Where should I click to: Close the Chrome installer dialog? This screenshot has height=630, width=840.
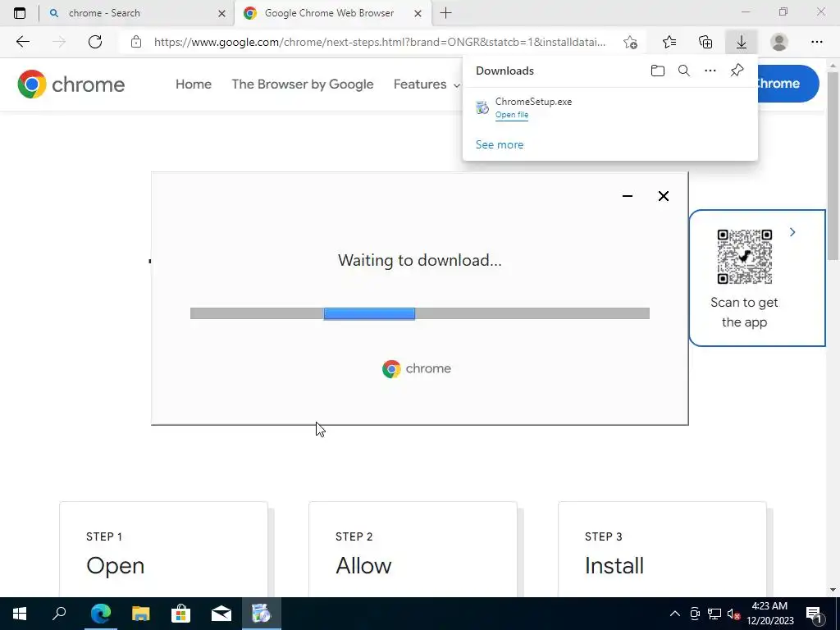(x=663, y=196)
